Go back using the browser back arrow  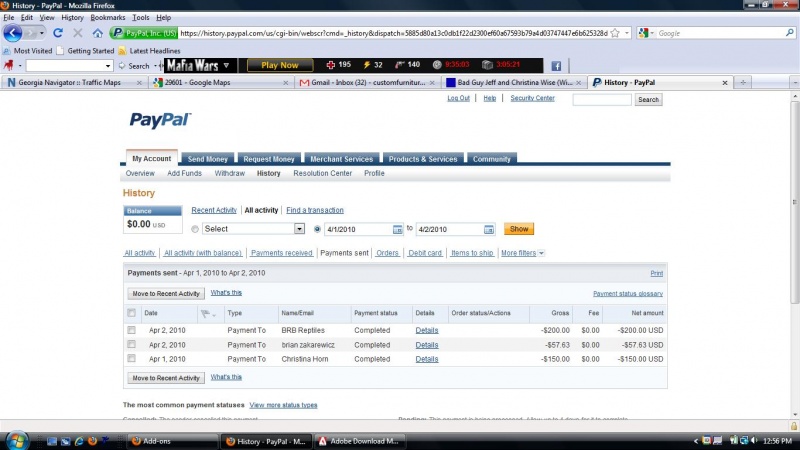pos(13,33)
